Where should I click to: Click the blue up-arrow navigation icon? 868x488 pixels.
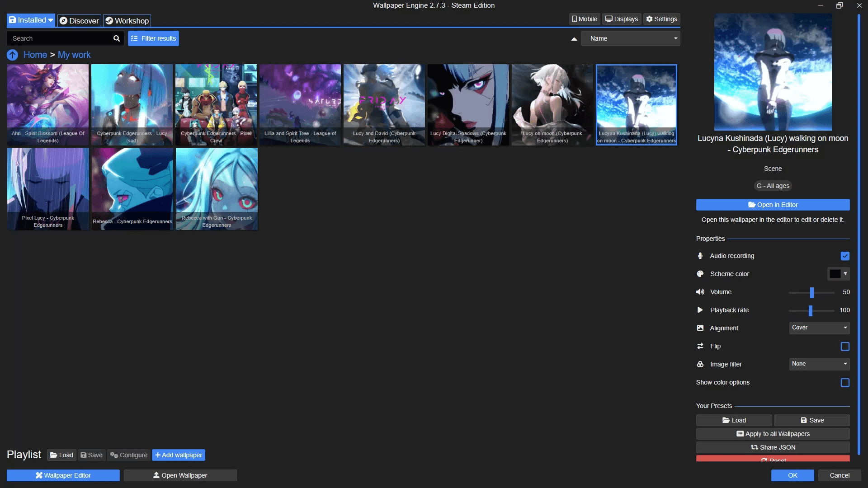click(x=12, y=55)
